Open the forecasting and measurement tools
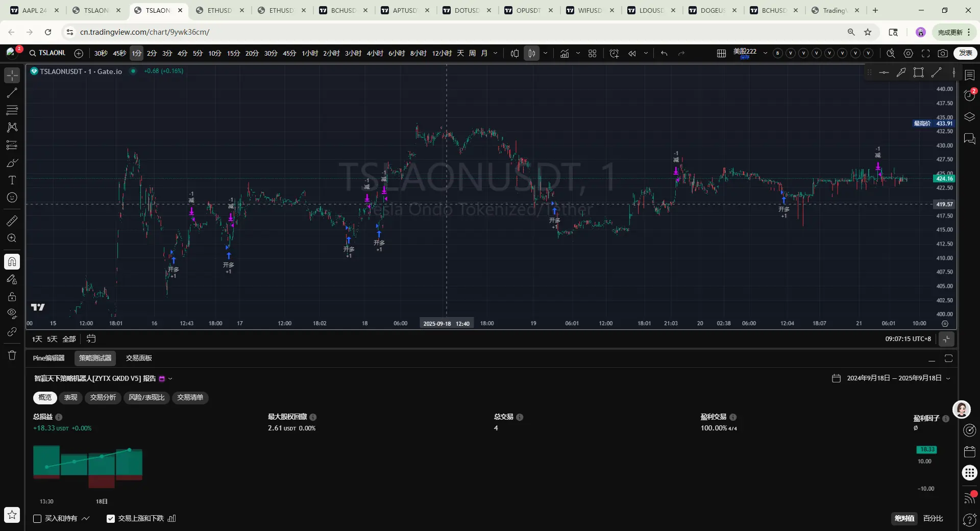Image resolution: width=980 pixels, height=531 pixels. (x=12, y=146)
